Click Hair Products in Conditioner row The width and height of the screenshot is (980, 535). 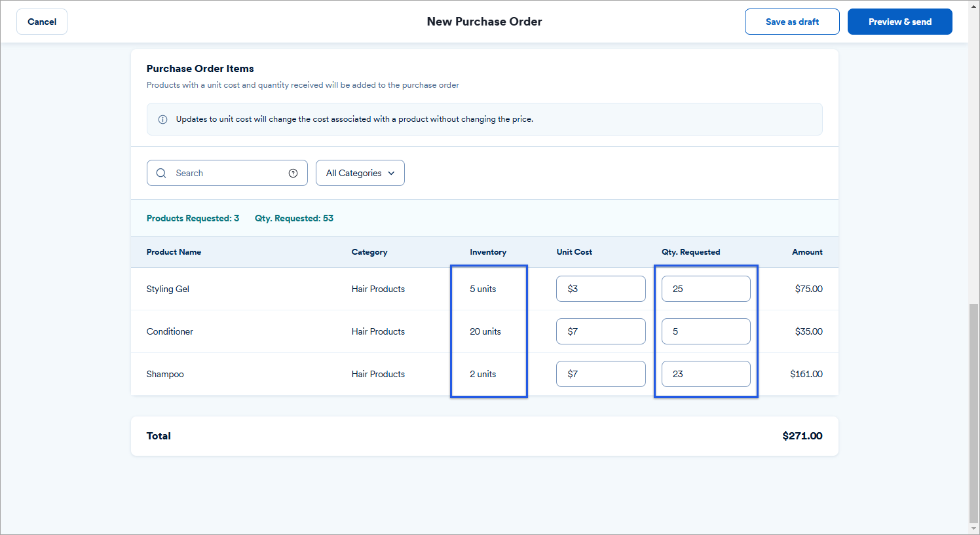[378, 331]
